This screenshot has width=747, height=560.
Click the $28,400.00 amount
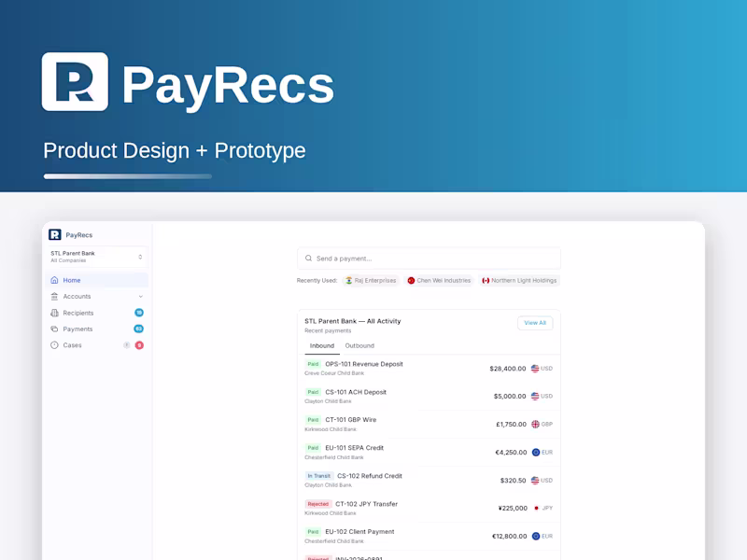508,369
